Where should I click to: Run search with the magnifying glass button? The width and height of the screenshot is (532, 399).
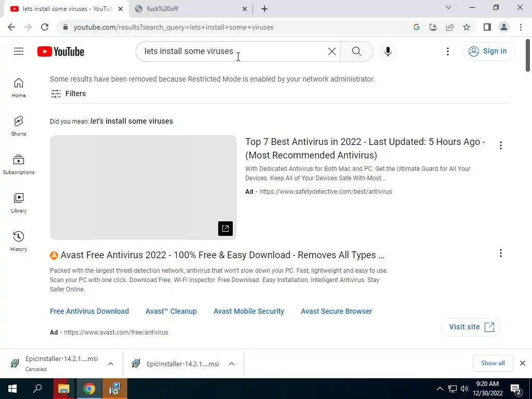click(356, 51)
